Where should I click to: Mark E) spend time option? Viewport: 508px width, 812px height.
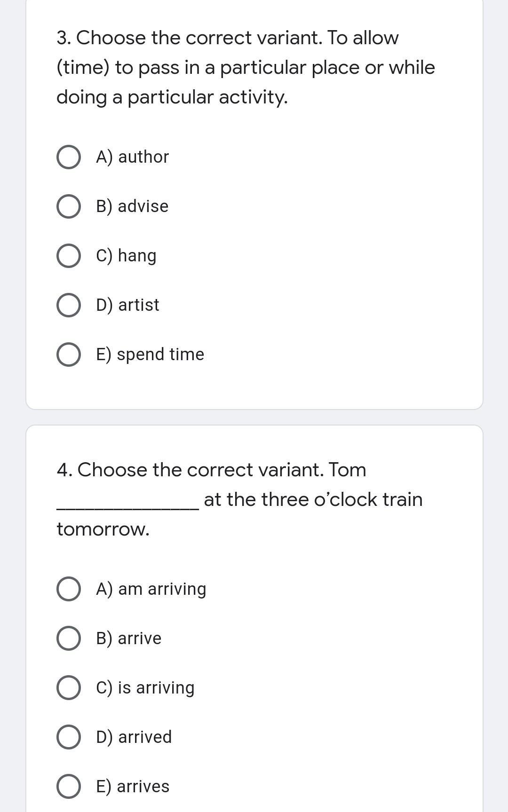(68, 355)
